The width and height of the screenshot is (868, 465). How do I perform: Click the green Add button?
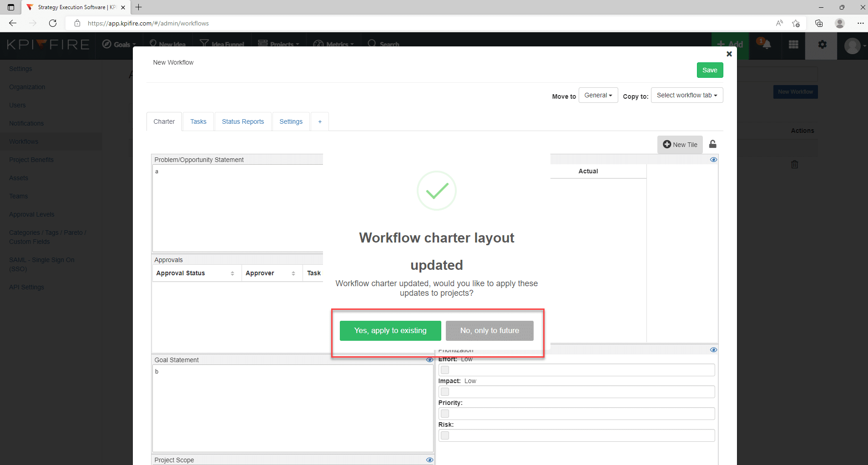click(x=730, y=44)
